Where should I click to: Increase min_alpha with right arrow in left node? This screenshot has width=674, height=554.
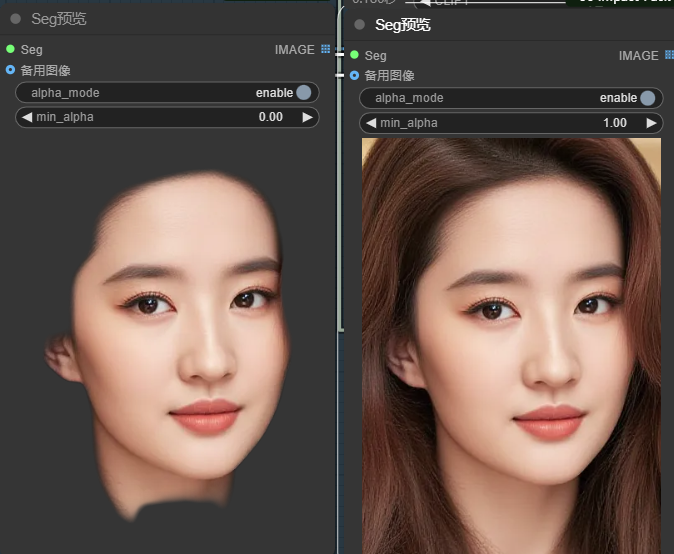pos(307,117)
